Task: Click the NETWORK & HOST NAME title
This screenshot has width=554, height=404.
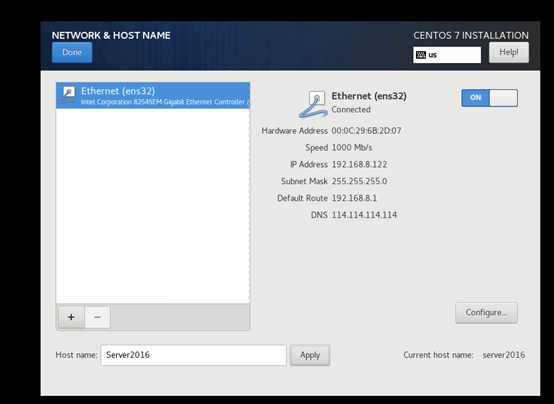Action: 111,35
